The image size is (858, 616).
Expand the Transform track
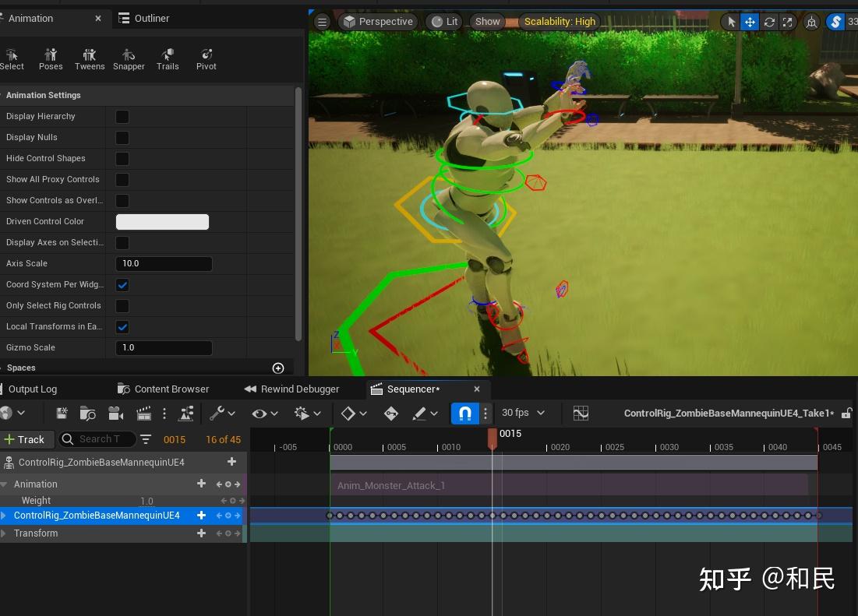[4, 533]
